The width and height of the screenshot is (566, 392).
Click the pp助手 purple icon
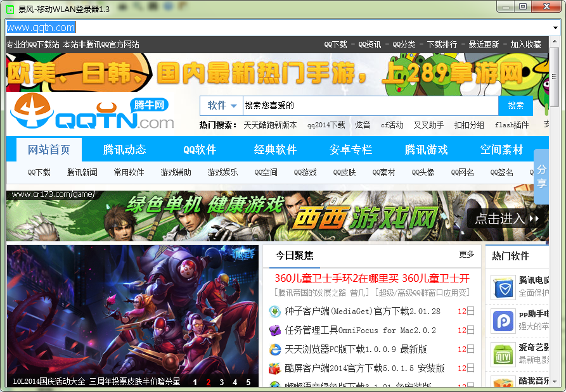coord(503,321)
